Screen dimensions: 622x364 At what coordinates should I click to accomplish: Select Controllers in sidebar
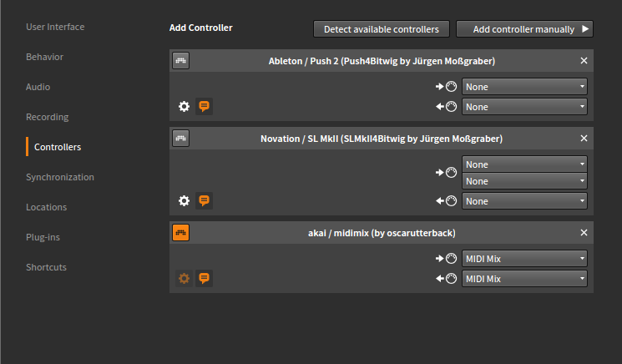point(58,147)
